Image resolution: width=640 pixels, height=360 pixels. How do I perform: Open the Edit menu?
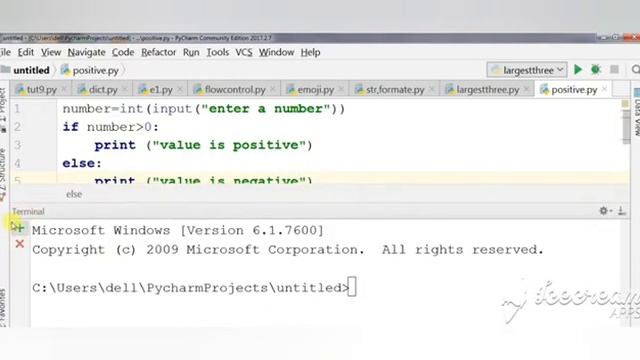click(x=26, y=53)
